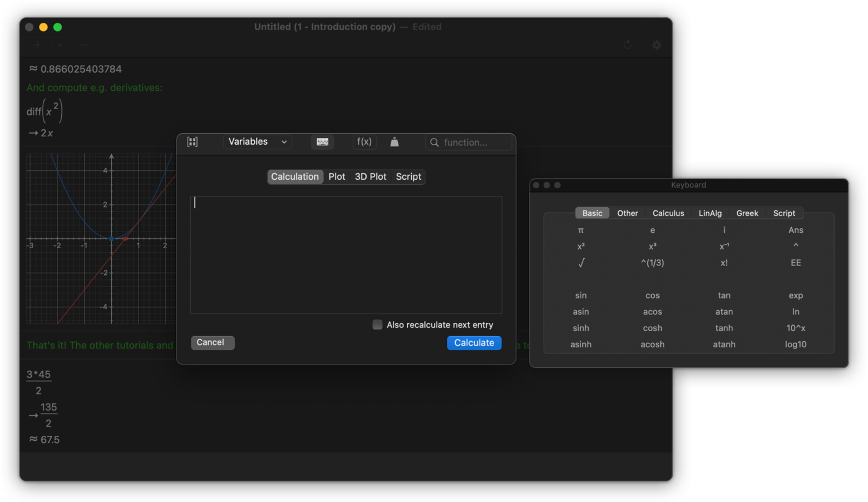Select the 3D Plot tab
The width and height of the screenshot is (868, 502).
370,176
